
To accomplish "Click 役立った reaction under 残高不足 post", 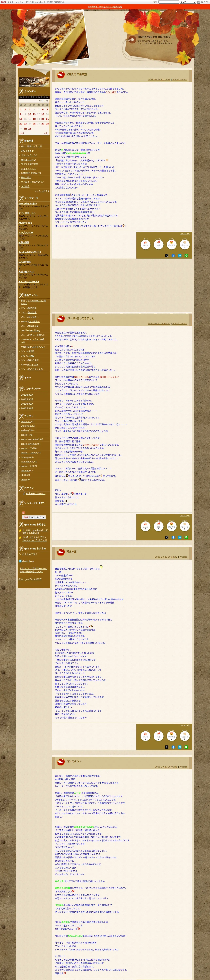I will tap(184, 736).
